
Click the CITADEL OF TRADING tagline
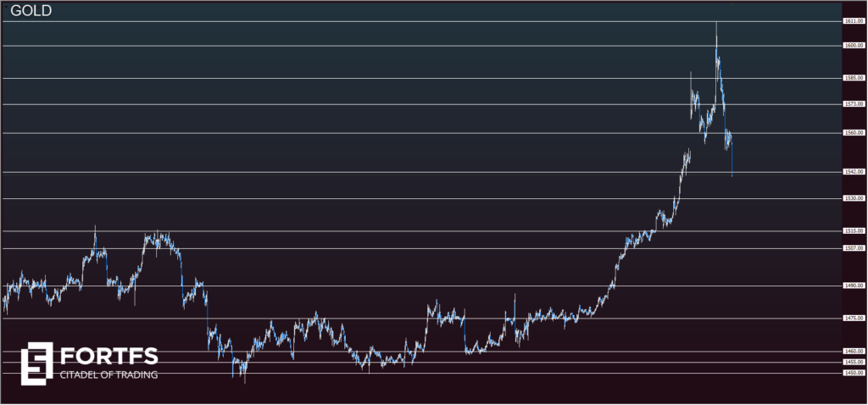point(108,374)
